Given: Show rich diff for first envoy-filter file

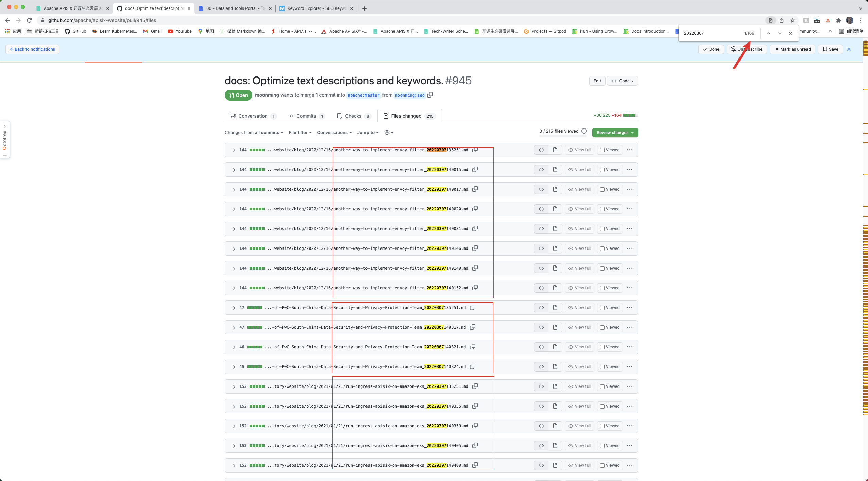Looking at the screenshot, I should point(555,150).
